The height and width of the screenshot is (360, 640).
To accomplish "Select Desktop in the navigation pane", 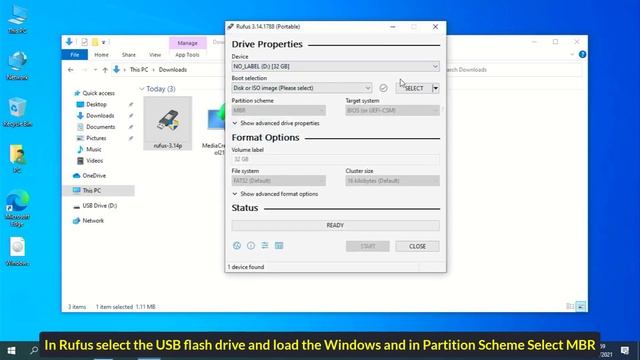I will (96, 104).
